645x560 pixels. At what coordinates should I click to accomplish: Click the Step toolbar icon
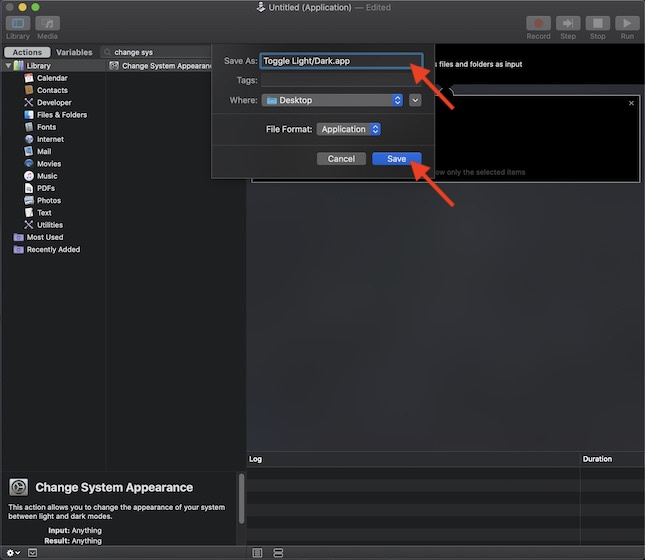pyautogui.click(x=568, y=23)
